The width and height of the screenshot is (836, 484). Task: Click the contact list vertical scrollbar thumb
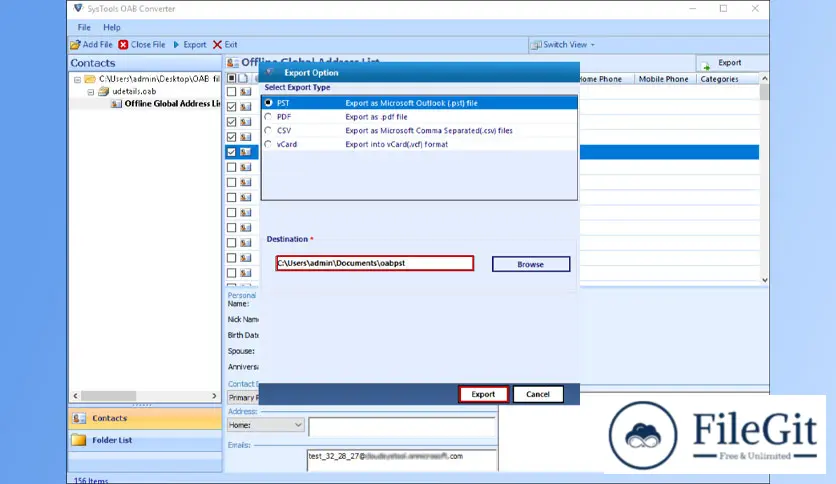pos(765,92)
